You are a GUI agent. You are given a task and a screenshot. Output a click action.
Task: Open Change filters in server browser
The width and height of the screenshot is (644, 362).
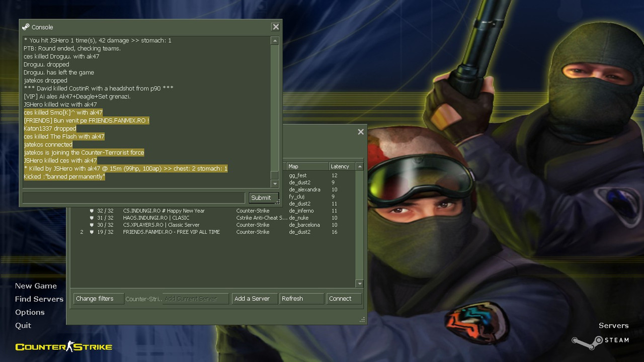pos(98,299)
